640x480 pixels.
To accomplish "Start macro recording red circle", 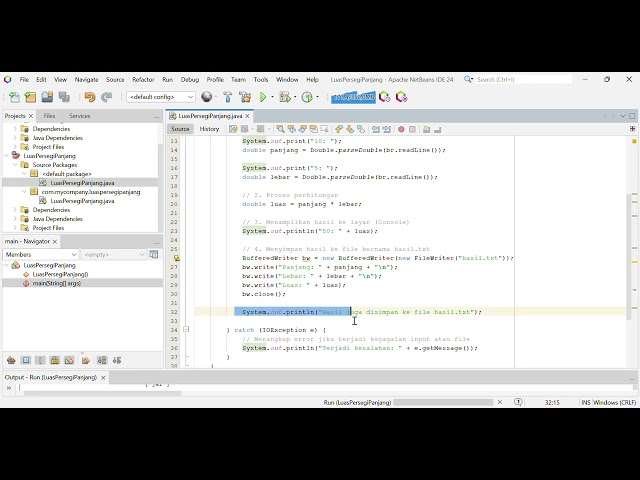I will (x=401, y=129).
